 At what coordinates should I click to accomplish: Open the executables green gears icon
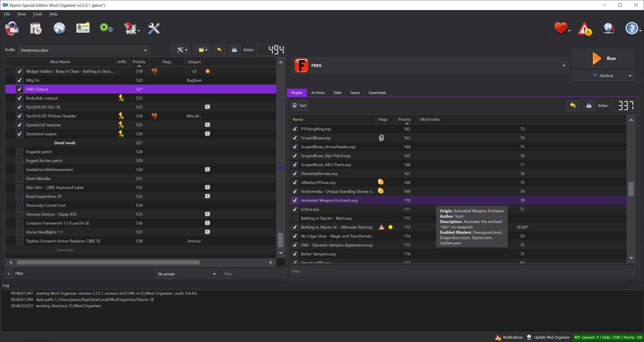pos(106,28)
